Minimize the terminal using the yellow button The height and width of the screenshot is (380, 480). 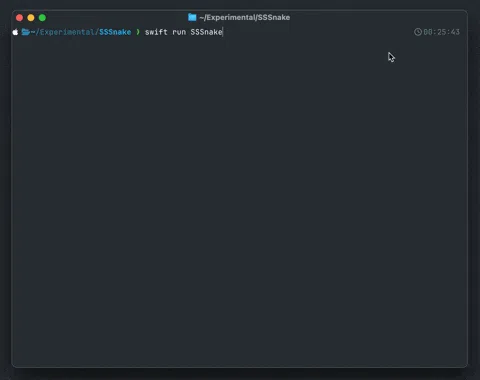tap(31, 18)
